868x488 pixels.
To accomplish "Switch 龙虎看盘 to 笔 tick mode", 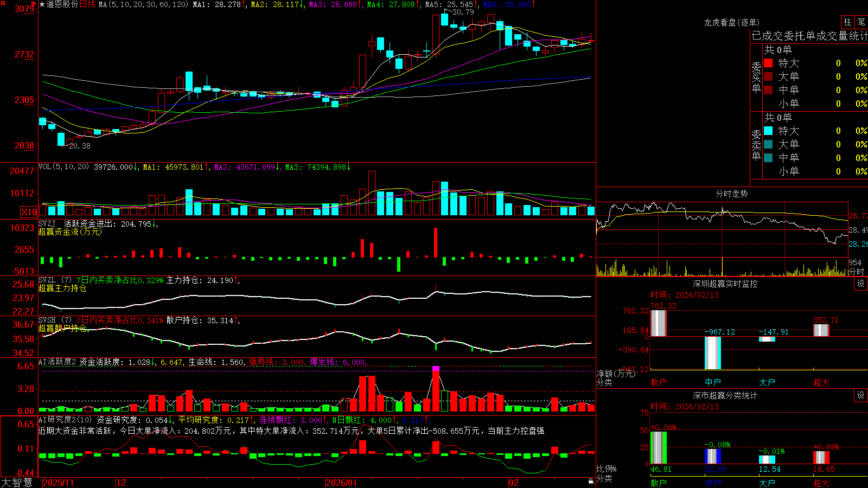I will [x=861, y=22].
